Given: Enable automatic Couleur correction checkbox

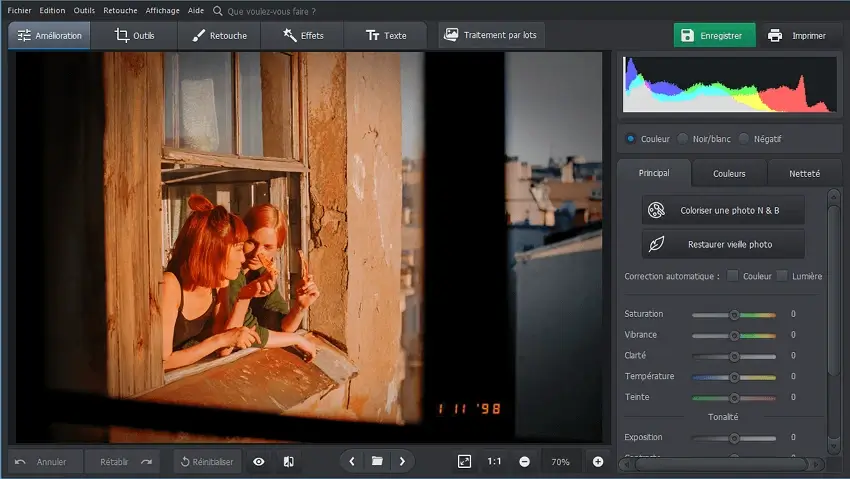Looking at the screenshot, I should pos(732,276).
